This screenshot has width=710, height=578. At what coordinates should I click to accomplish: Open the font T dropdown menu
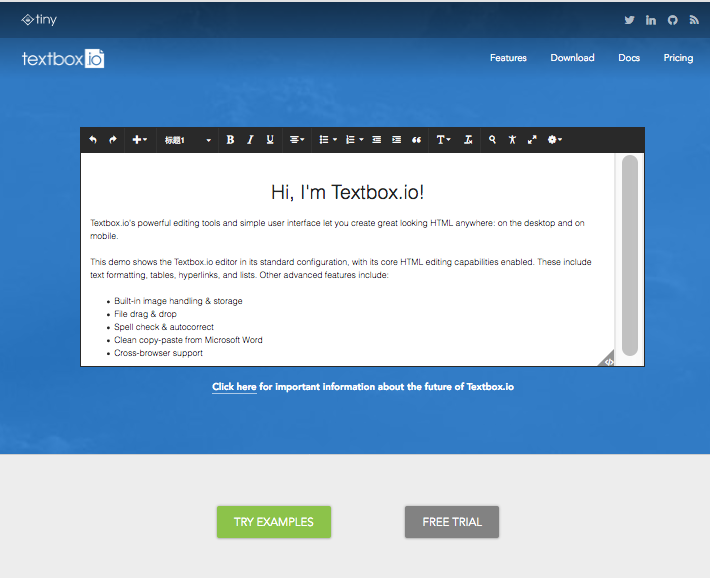(443, 140)
